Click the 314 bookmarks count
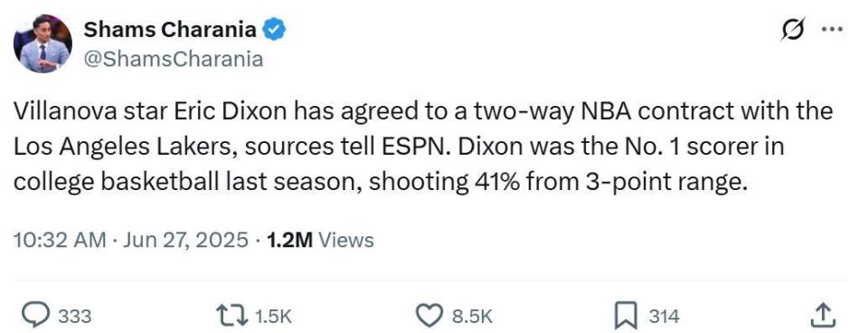This screenshot has width=868, height=333. tap(664, 317)
